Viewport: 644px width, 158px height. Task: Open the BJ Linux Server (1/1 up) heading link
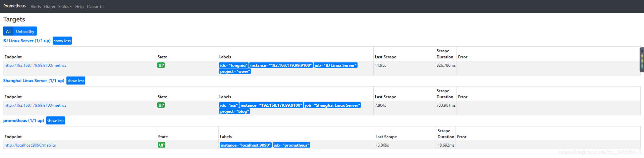tap(27, 41)
